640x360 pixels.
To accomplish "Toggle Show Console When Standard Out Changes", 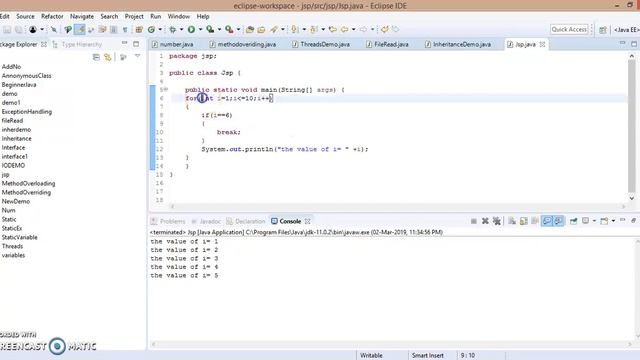I will tap(547, 221).
